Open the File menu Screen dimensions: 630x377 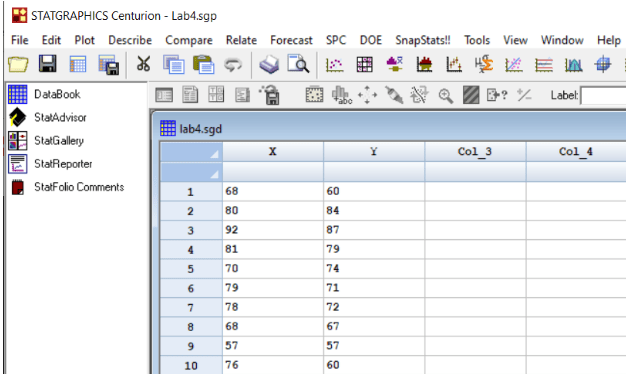(x=20, y=40)
